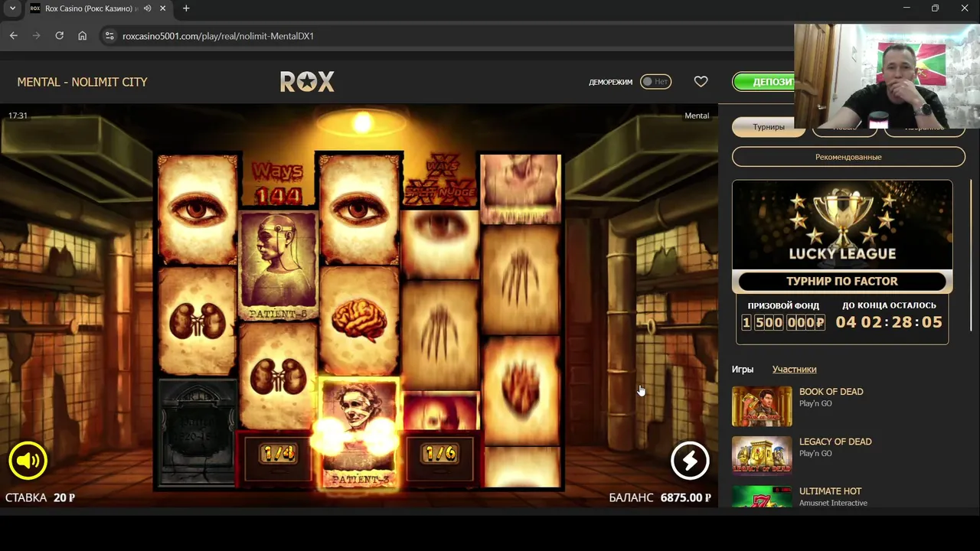Click the LEGACY OF DEAD title text
Image resolution: width=980 pixels, height=551 pixels.
(x=835, y=442)
